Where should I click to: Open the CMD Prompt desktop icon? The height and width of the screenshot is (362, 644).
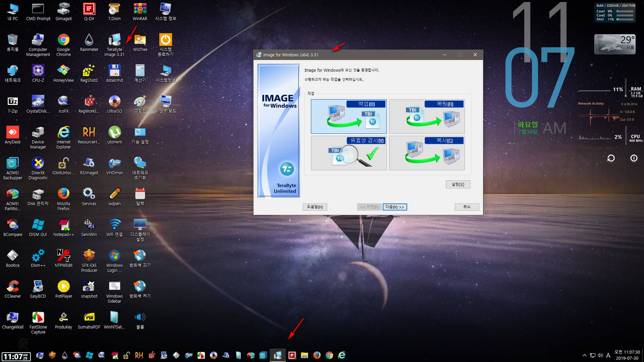[38, 12]
